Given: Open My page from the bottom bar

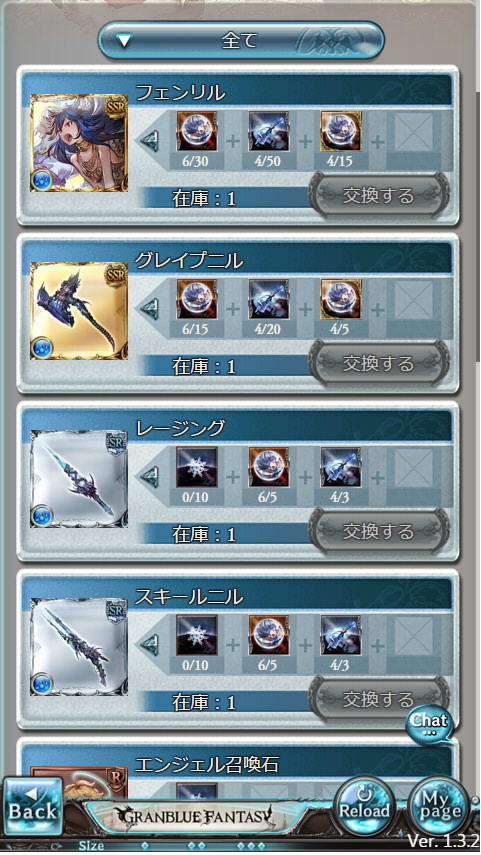Looking at the screenshot, I should click(439, 805).
